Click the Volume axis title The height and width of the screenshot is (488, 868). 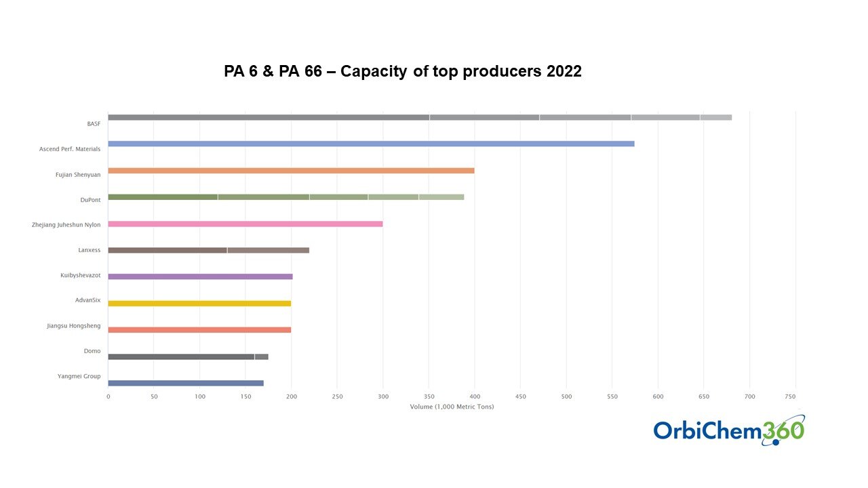point(452,407)
